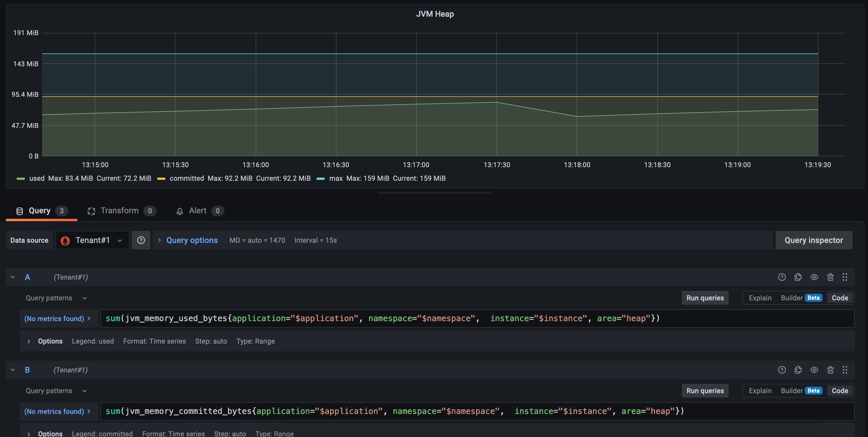Click the help icon for query A

coord(781,277)
